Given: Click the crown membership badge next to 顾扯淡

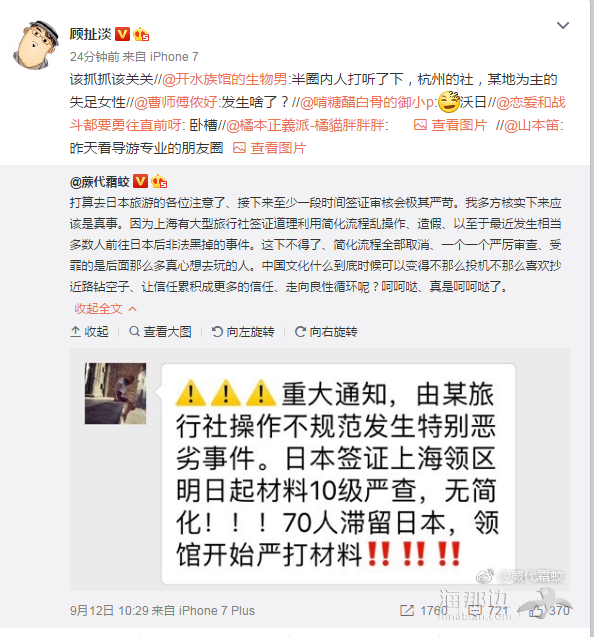Looking at the screenshot, I should click(141, 35).
